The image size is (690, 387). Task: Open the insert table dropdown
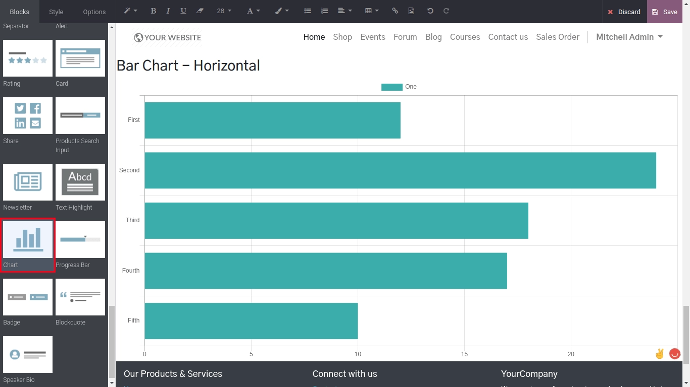pyautogui.click(x=371, y=11)
